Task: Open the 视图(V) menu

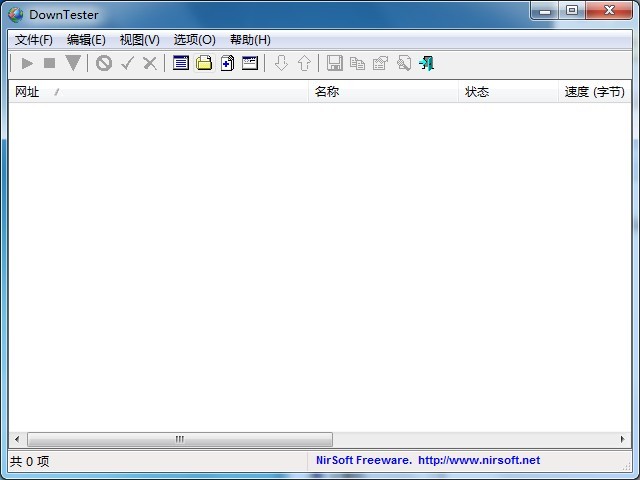Action: [139, 40]
